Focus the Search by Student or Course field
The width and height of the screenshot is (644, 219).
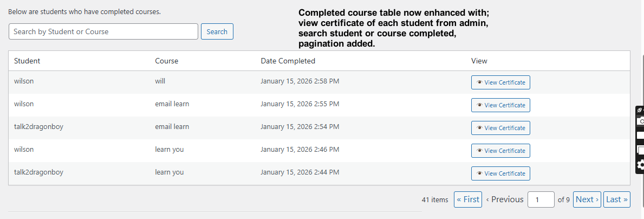coord(103,31)
